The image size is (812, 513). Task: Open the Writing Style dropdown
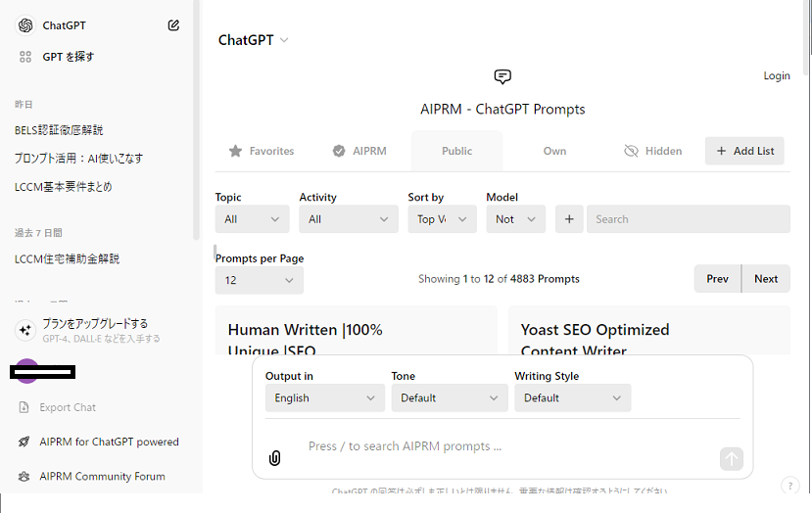tap(573, 397)
